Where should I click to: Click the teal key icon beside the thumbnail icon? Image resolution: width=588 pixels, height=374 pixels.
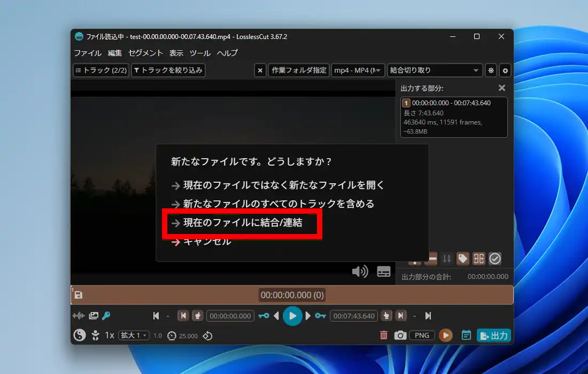[106, 316]
